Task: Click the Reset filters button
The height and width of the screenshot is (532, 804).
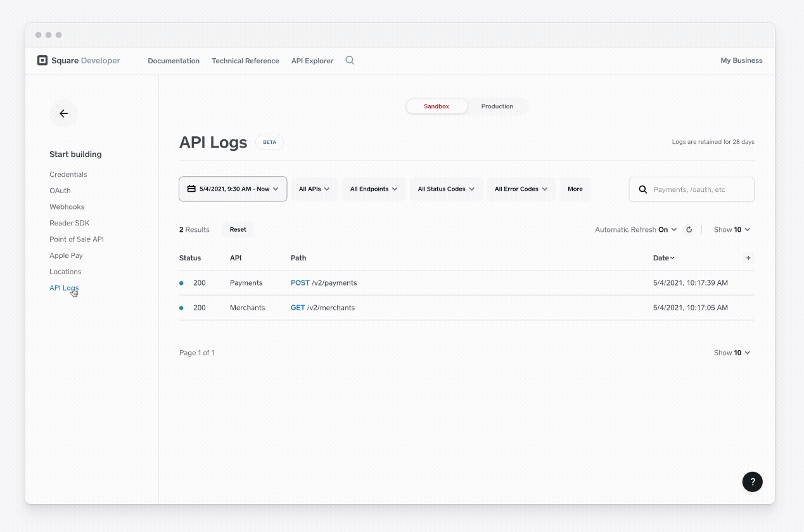Action: pos(238,230)
